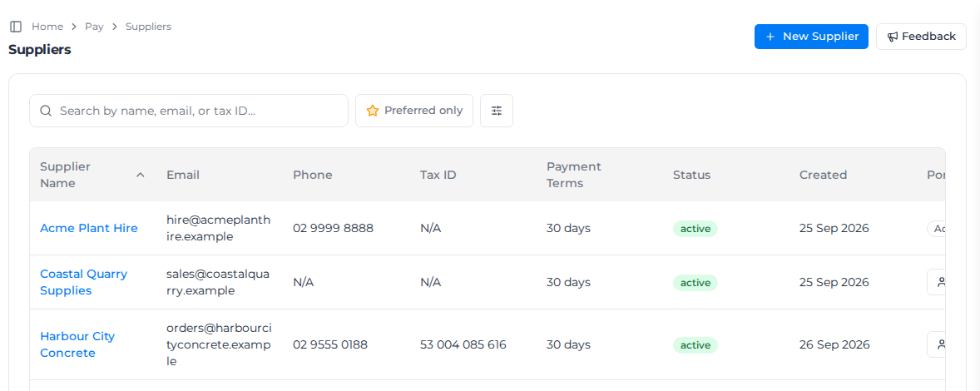The width and height of the screenshot is (980, 391).
Task: Open the Acme Plant Hire supplier
Action: pos(89,228)
